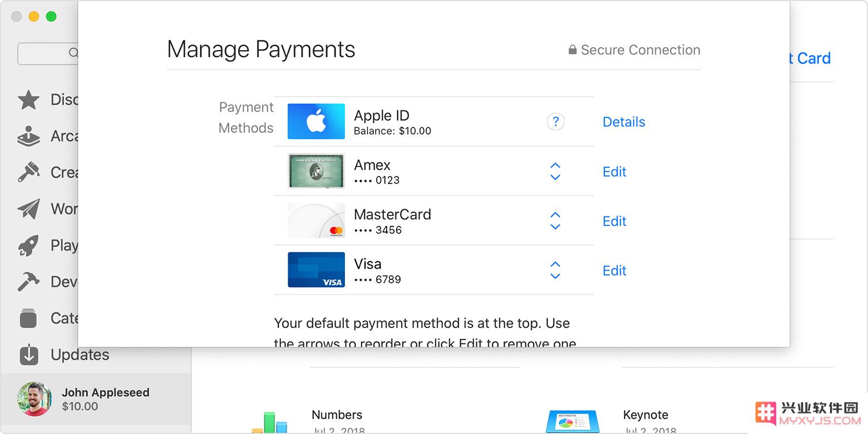868x434 pixels.
Task: Open the Numbers app entry
Action: coord(337,415)
